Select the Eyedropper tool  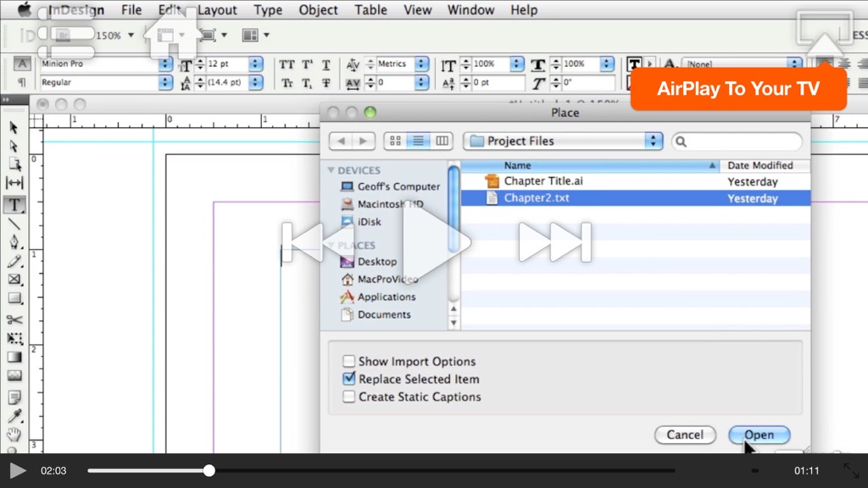14,416
